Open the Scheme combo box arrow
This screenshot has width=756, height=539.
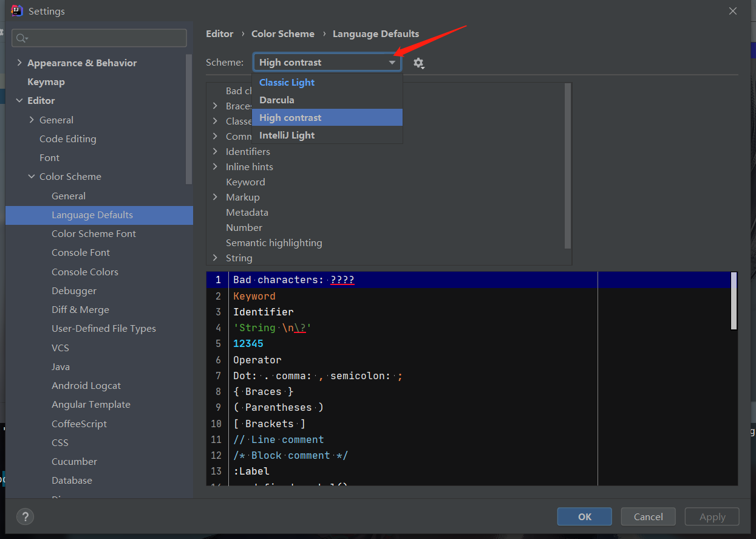click(392, 63)
